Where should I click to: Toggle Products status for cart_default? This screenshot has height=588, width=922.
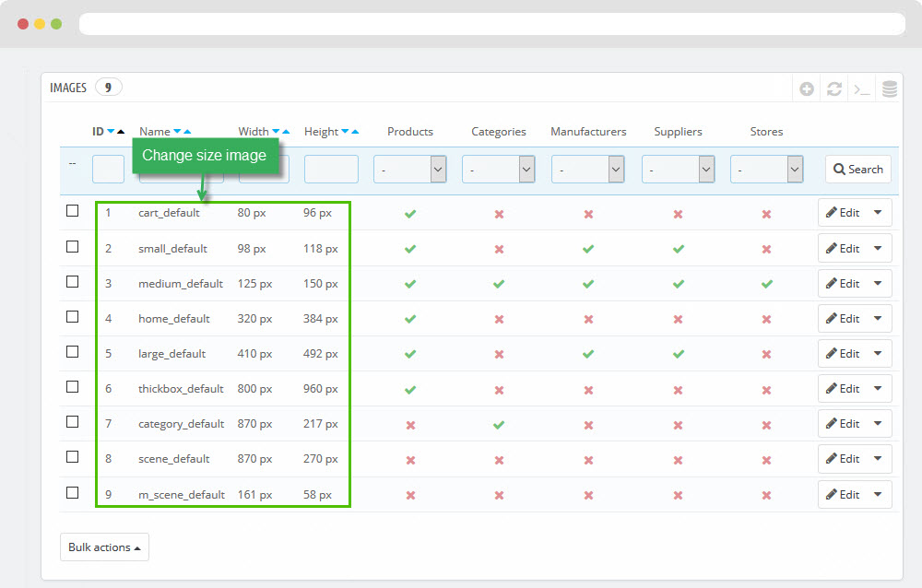click(410, 214)
